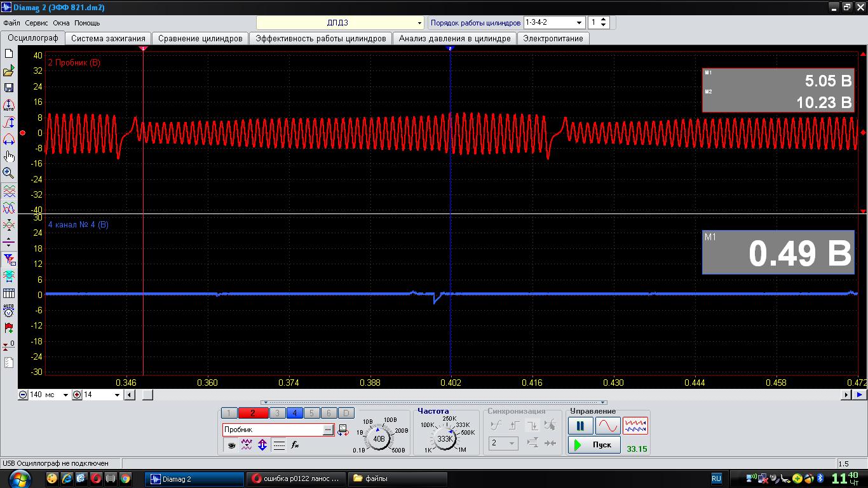Click the multi-waveform mode button

(x=635, y=426)
